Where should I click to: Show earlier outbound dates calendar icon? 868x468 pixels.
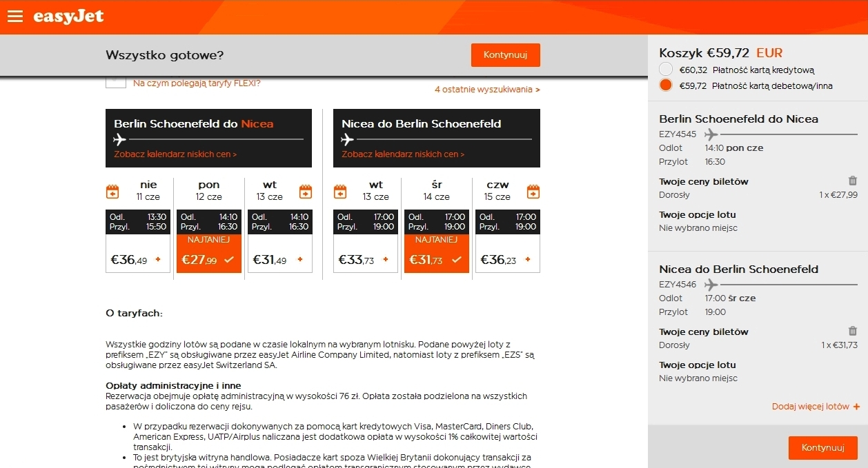point(112,191)
